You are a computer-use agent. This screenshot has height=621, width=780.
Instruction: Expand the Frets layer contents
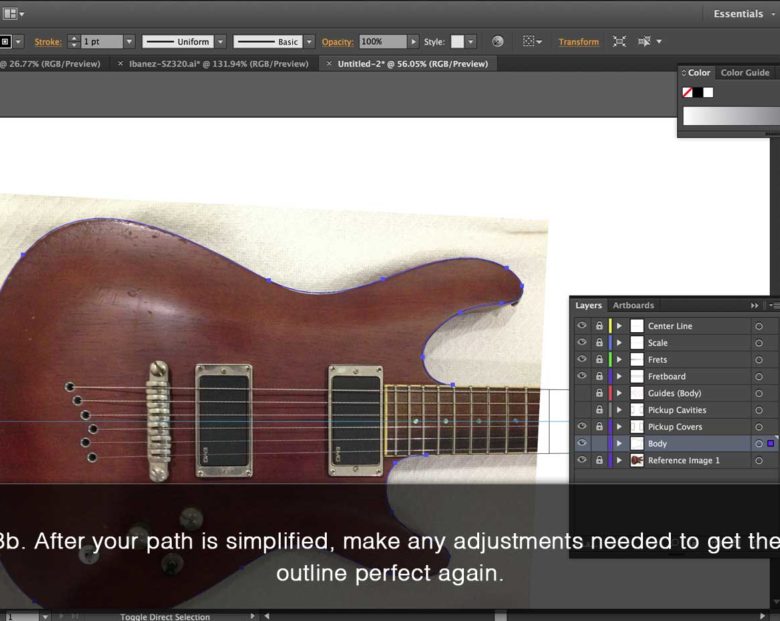pos(619,360)
